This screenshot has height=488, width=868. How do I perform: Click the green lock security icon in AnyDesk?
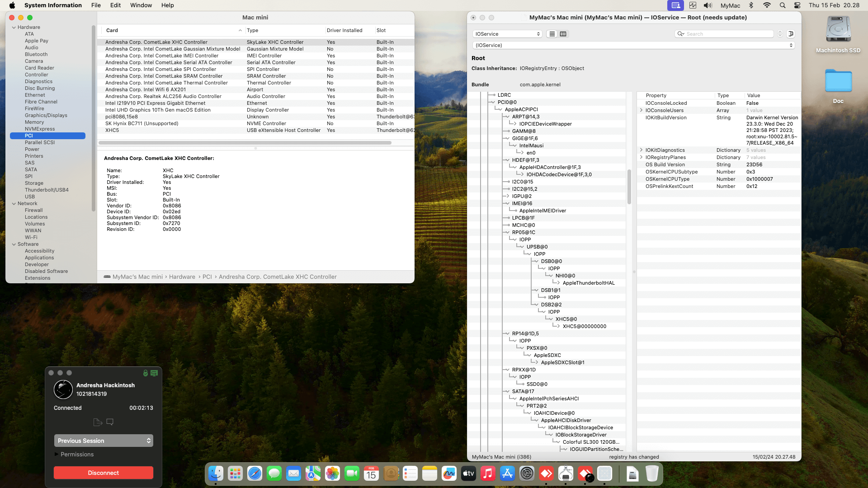(146, 373)
